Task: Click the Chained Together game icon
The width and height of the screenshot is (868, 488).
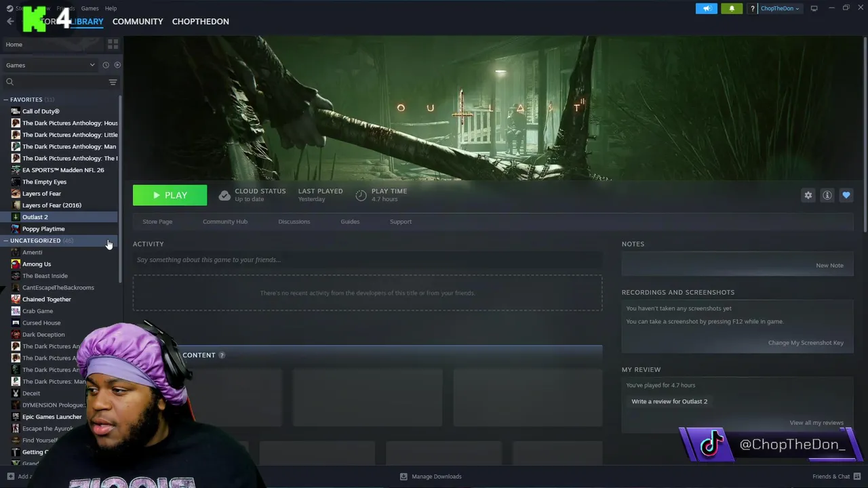Action: point(16,299)
